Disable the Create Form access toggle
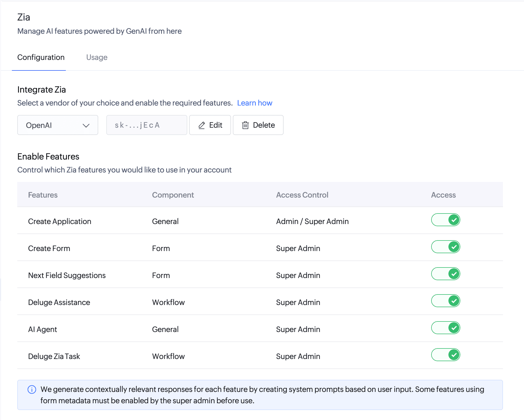 coord(445,247)
